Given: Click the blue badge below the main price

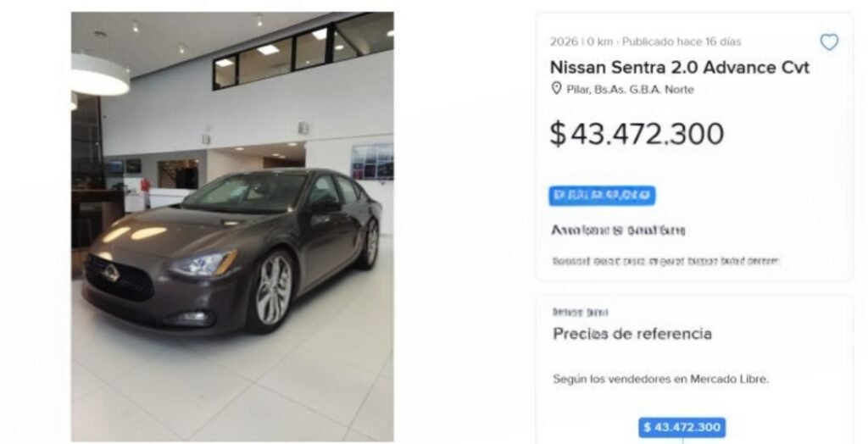Looking at the screenshot, I should [x=603, y=196].
